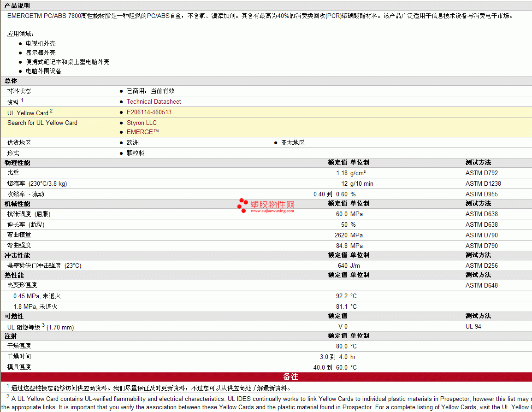Click the 1.18 g/cm³ density value
Screen dimensions: 532x412
click(351, 173)
